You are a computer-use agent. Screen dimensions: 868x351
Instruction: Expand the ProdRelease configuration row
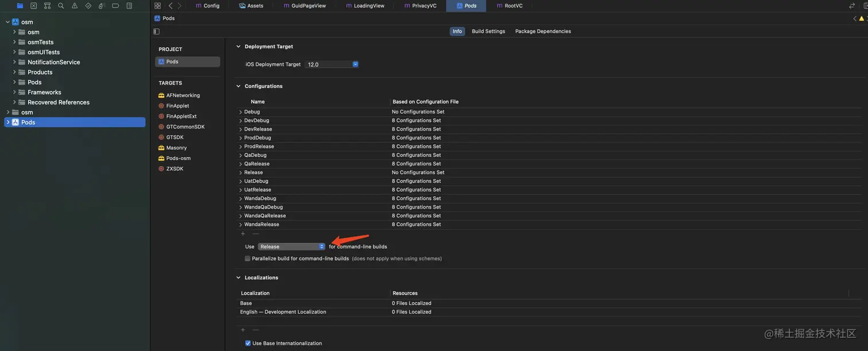[241, 146]
